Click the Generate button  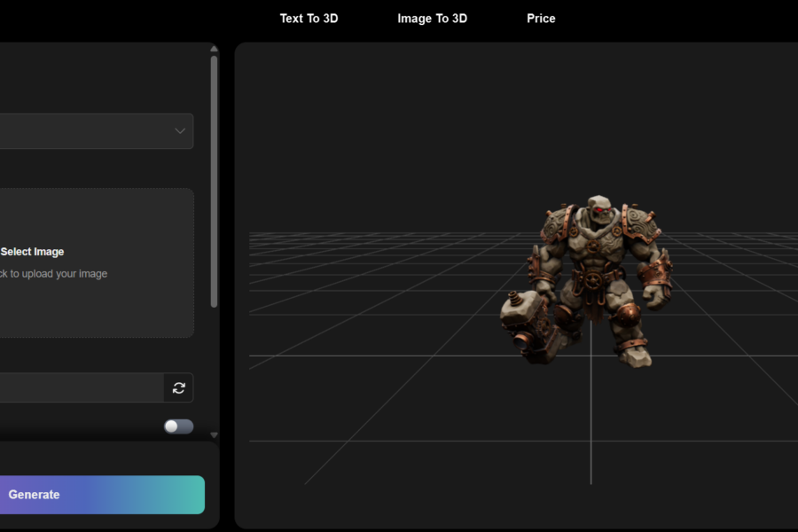pyautogui.click(x=102, y=495)
